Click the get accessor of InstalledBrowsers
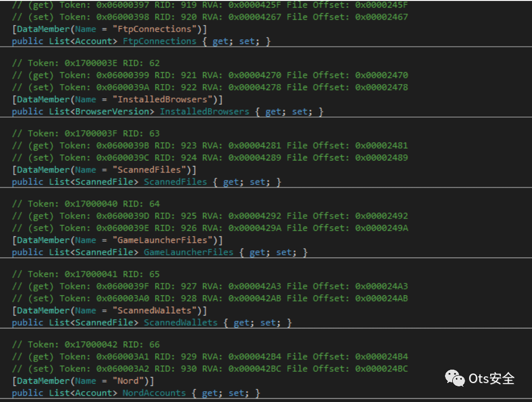 [x=273, y=112]
